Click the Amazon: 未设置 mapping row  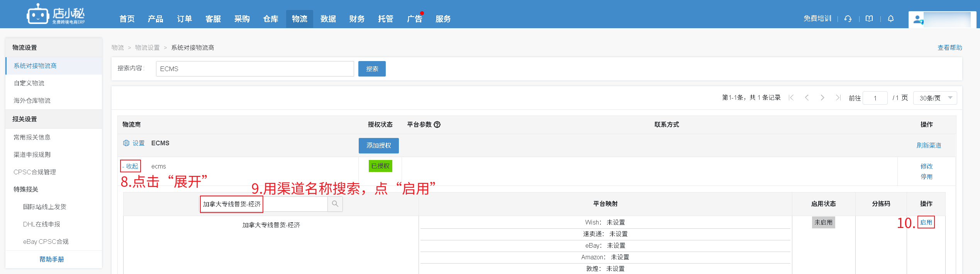click(x=605, y=257)
